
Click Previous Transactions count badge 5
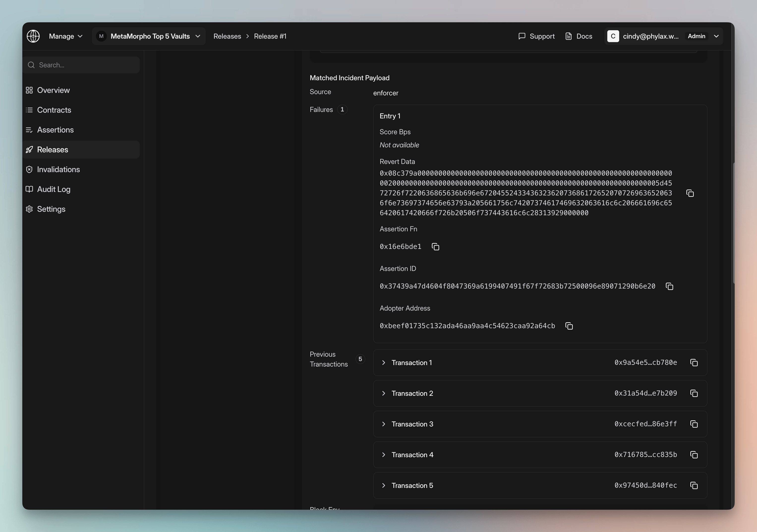tap(360, 359)
